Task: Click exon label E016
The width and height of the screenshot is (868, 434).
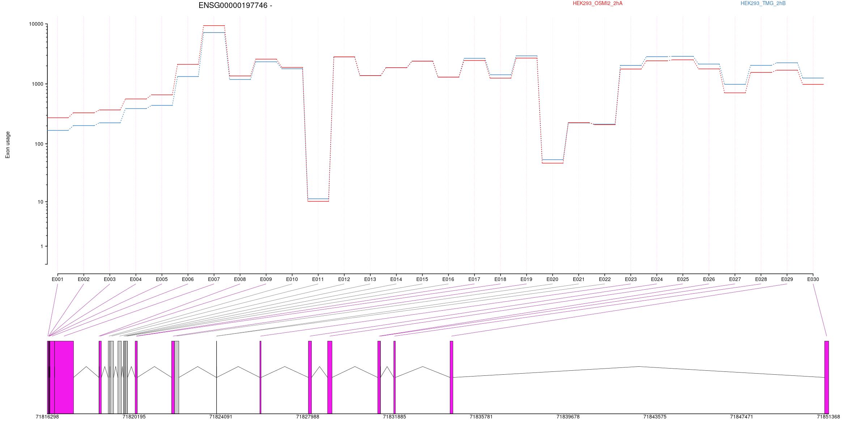Action: (448, 279)
